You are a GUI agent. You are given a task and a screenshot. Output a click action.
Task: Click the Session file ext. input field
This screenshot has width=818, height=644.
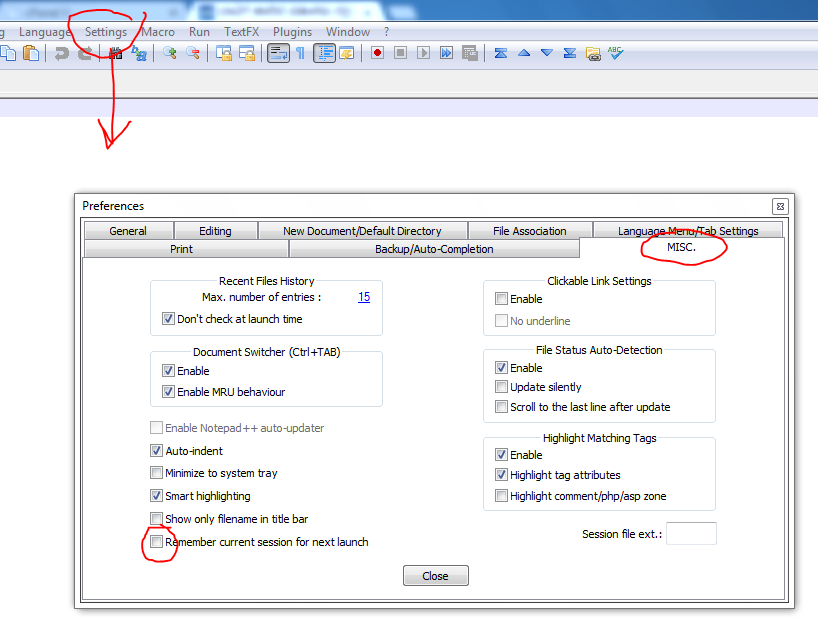point(691,533)
